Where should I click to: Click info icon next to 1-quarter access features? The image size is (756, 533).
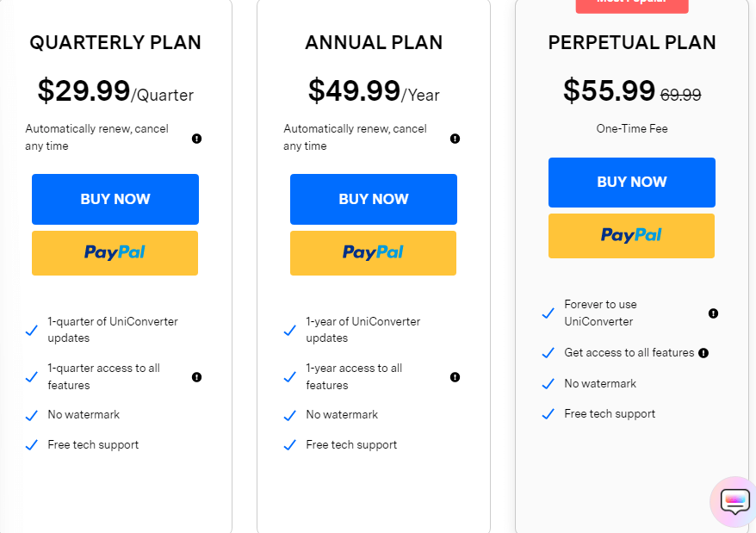196,377
